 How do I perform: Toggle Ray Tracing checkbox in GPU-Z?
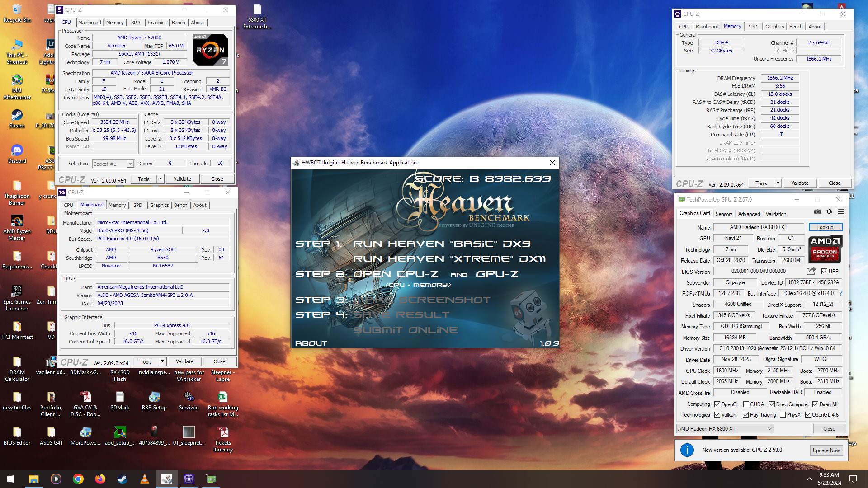click(x=746, y=415)
